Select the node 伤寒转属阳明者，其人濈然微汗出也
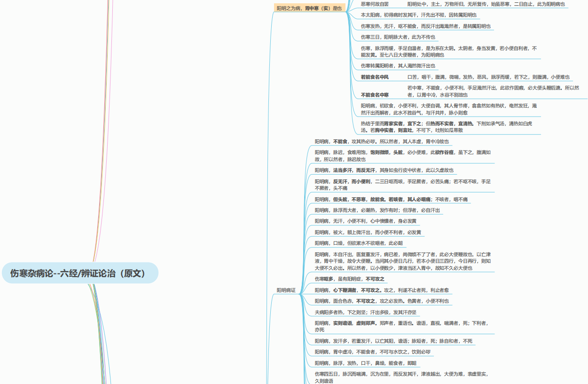 coord(398,66)
